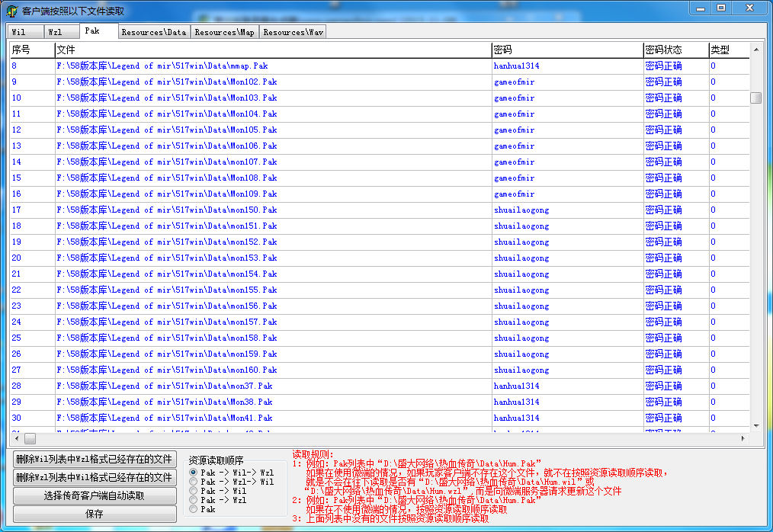Click the app icon in title bar
The height and width of the screenshot is (532, 773).
point(12,11)
